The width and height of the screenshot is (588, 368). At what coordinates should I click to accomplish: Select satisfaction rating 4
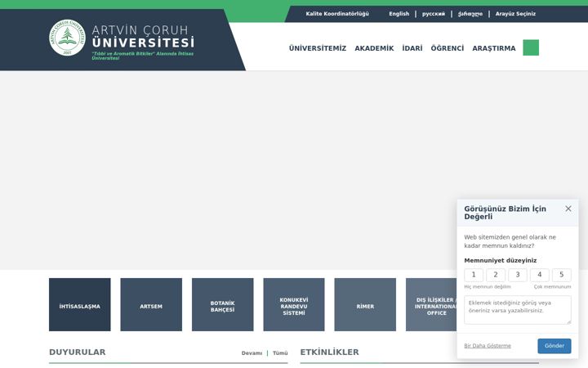[x=539, y=275]
